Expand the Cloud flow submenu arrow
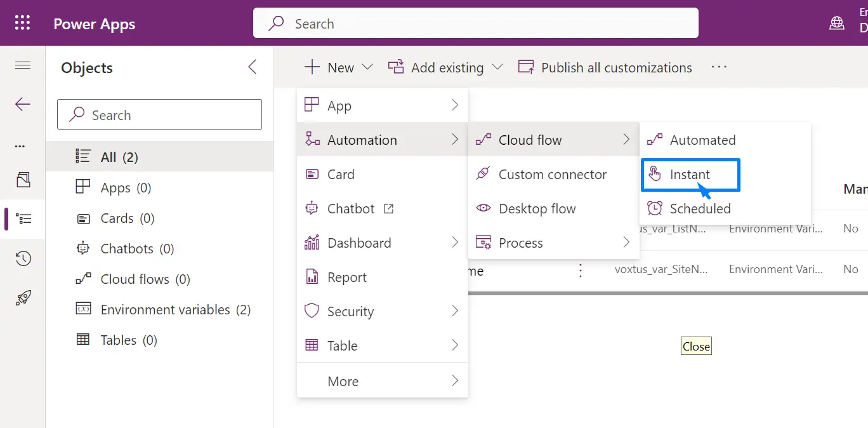868x428 pixels. click(x=626, y=140)
